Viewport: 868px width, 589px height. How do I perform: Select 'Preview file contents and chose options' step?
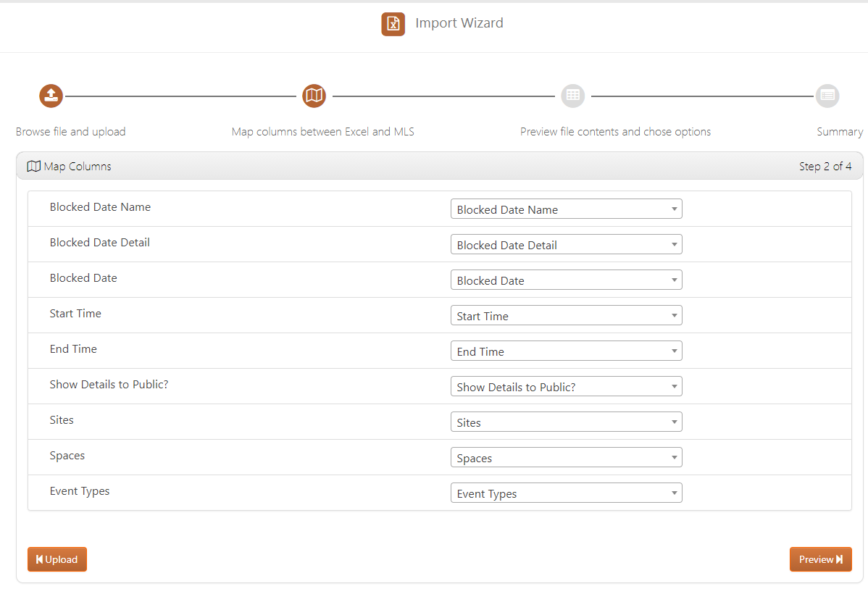coord(615,132)
